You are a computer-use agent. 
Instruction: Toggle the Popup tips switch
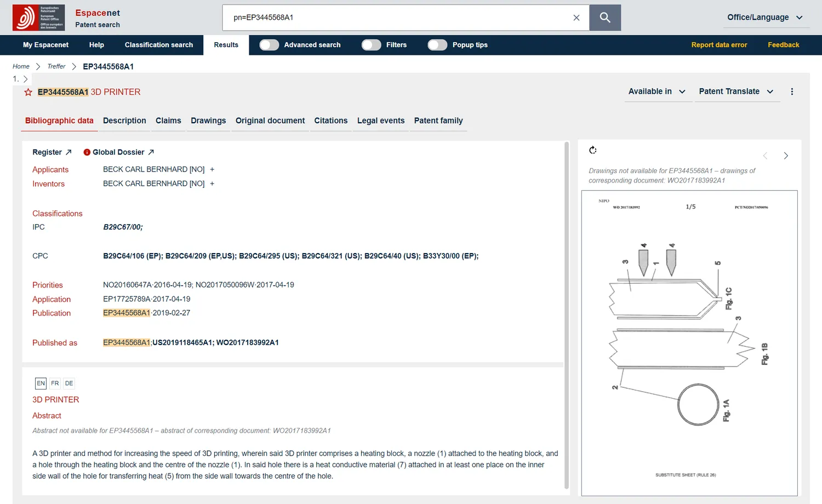tap(437, 45)
